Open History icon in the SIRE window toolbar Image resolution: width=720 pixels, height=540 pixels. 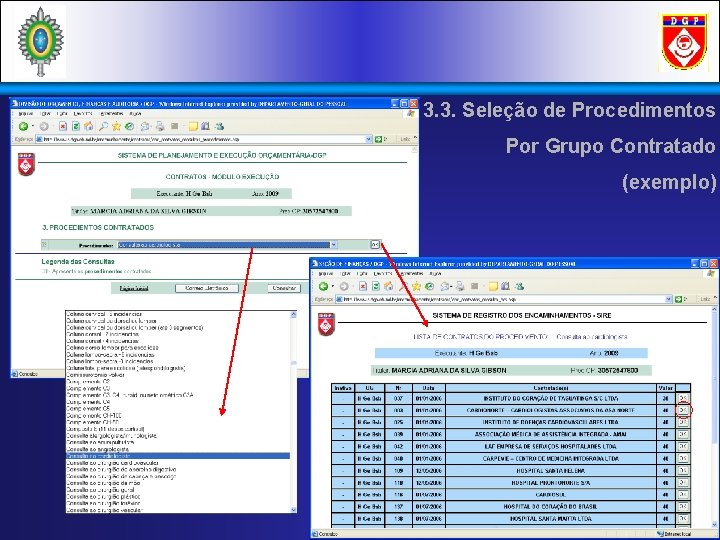(429, 287)
